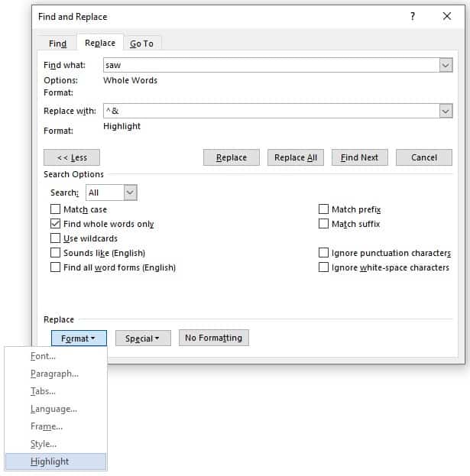Close the Find and Replace dialog
Screen dimensions: 470x476
[x=446, y=16]
